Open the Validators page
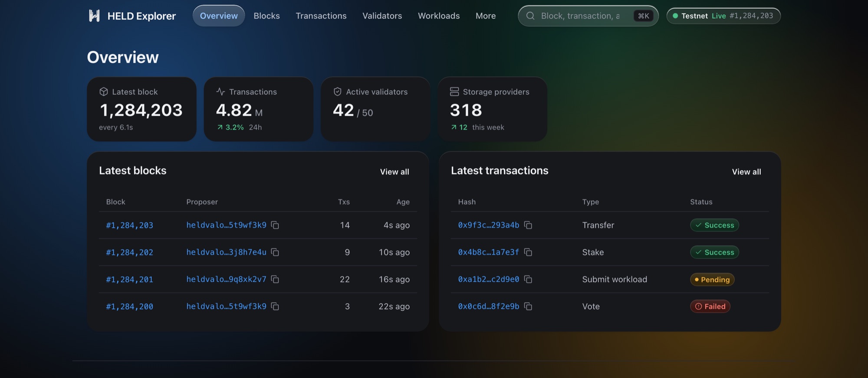This screenshot has width=868, height=378. pos(382,16)
